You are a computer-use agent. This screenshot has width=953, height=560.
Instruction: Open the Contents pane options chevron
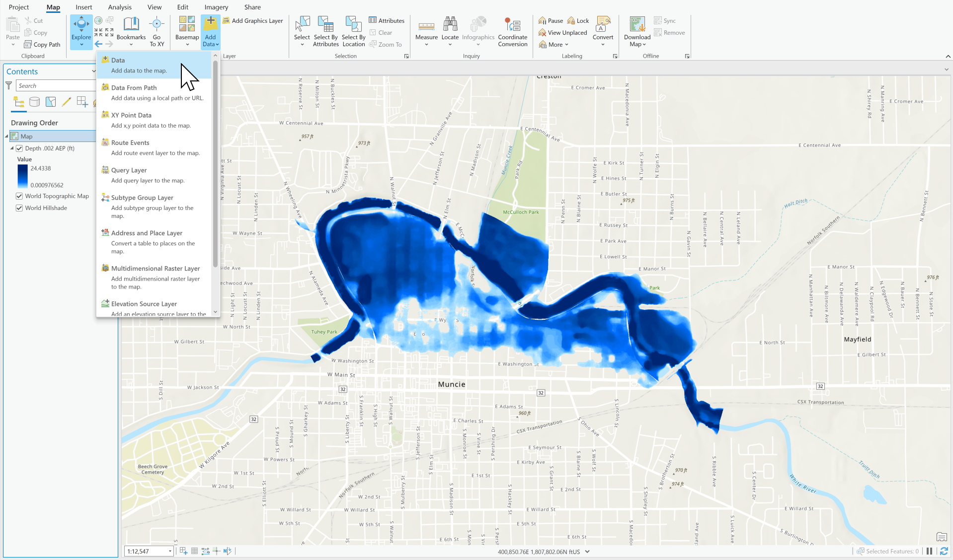[x=93, y=71]
